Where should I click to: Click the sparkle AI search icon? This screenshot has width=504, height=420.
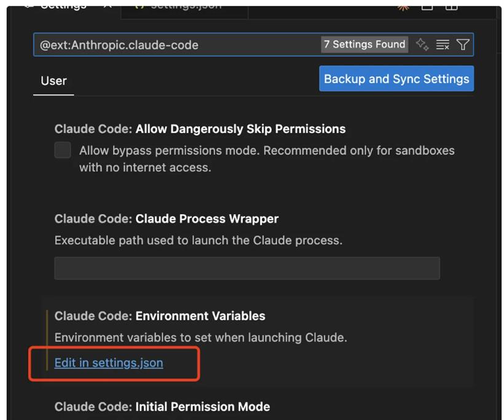[x=422, y=44]
